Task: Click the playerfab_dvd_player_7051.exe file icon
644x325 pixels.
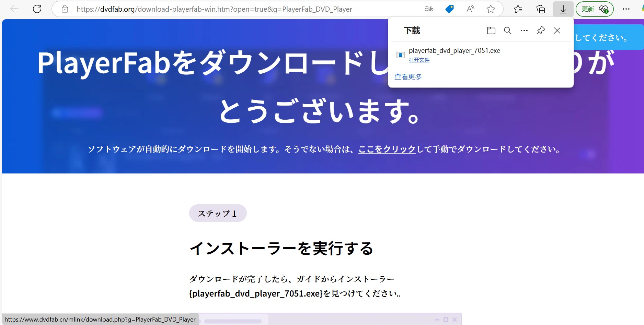Action: click(x=400, y=55)
